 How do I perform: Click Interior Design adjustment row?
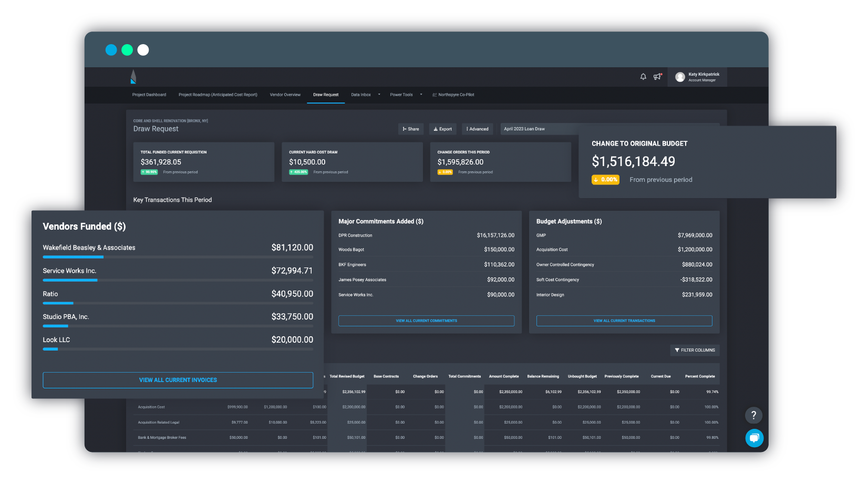pyautogui.click(x=624, y=295)
